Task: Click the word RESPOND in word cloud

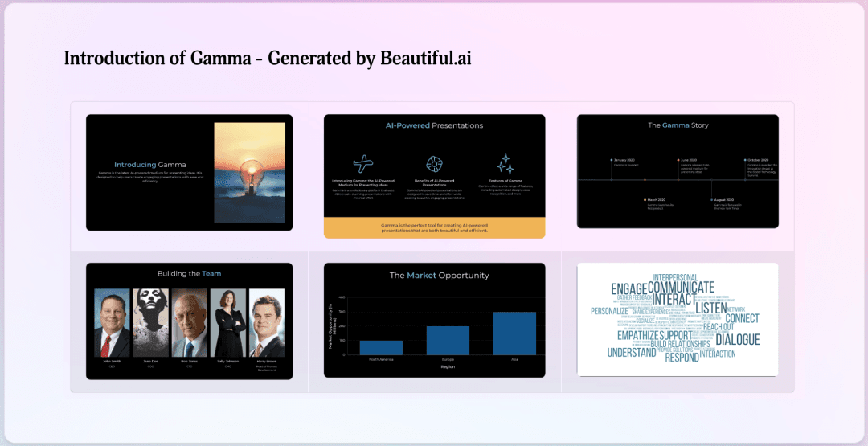Action: click(682, 358)
